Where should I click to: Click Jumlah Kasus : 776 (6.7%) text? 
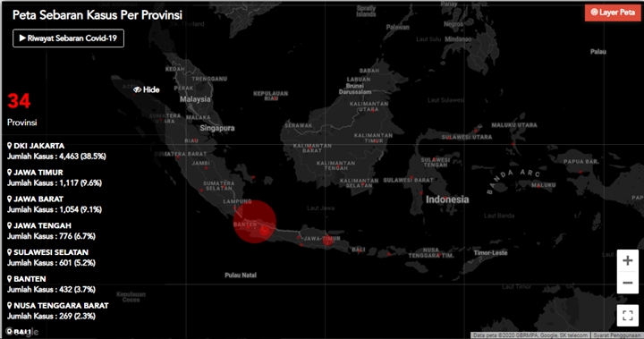coord(51,236)
